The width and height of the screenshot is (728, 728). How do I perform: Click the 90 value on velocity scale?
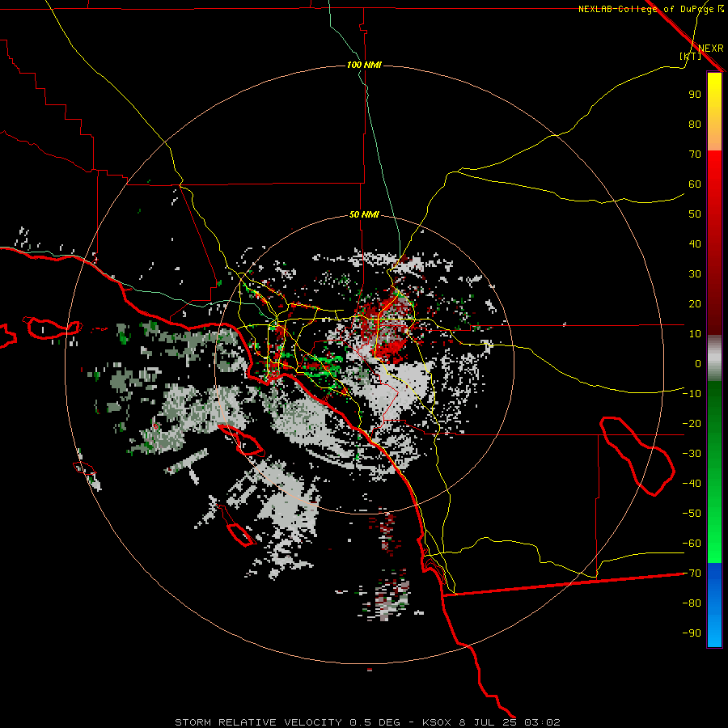coord(695,95)
